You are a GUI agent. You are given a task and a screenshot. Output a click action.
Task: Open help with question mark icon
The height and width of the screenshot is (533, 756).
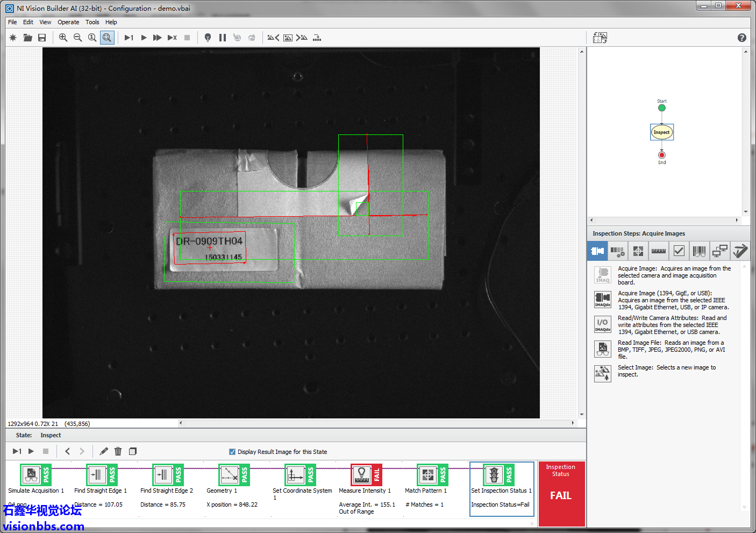click(741, 38)
